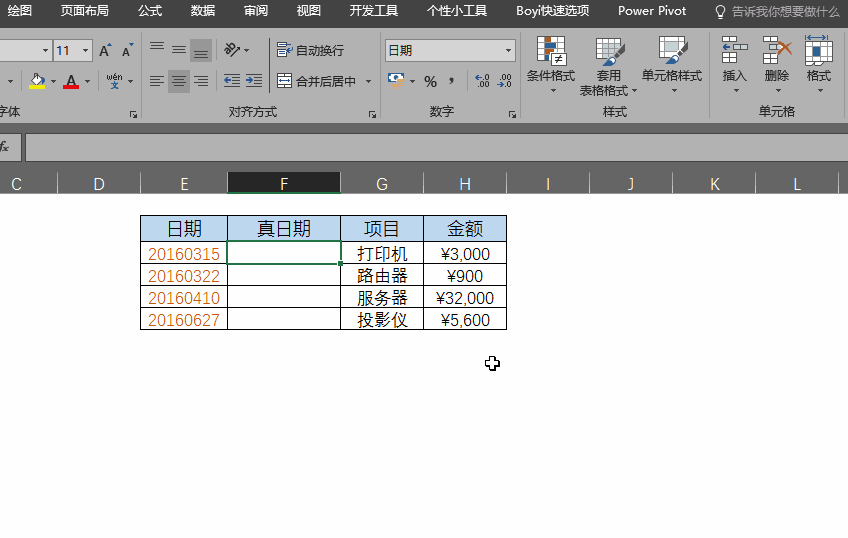Viewport: 848px width, 538px height.
Task: Apply middle vertical alignment
Action: coord(179,50)
